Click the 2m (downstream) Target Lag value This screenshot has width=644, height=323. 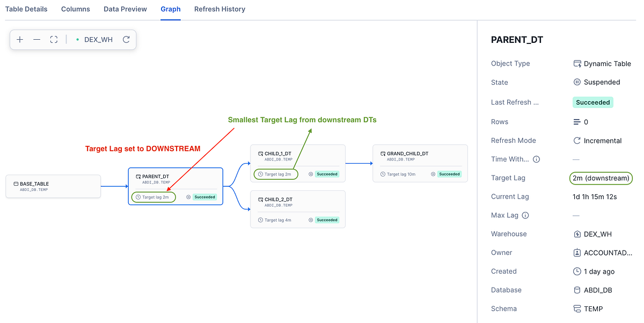click(601, 178)
